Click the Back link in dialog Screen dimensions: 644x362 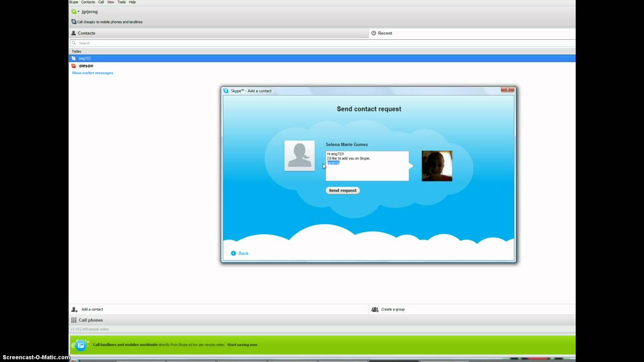[244, 253]
